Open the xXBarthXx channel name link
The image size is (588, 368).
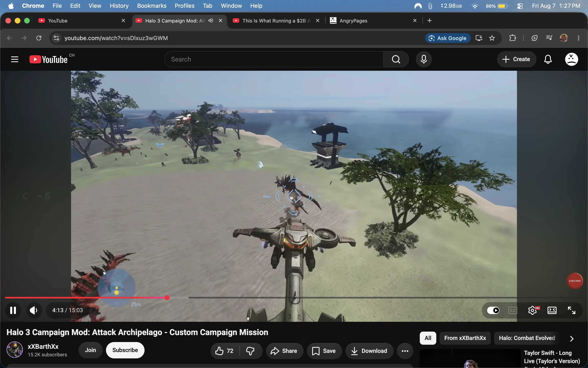[x=43, y=346]
